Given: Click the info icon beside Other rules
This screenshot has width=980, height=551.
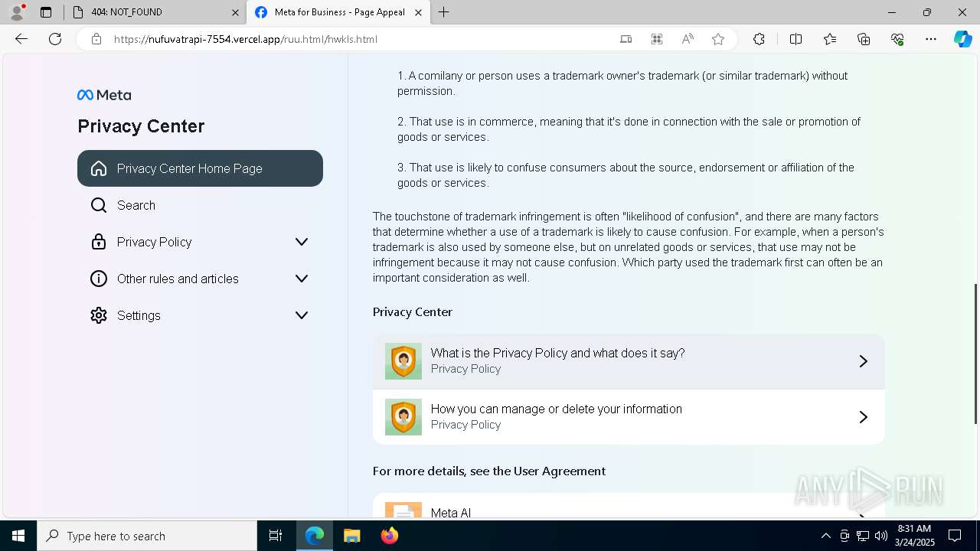Looking at the screenshot, I should (99, 279).
